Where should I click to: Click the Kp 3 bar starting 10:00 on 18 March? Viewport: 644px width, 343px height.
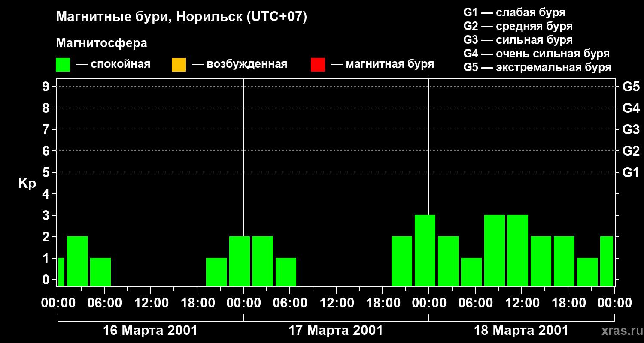(x=518, y=250)
